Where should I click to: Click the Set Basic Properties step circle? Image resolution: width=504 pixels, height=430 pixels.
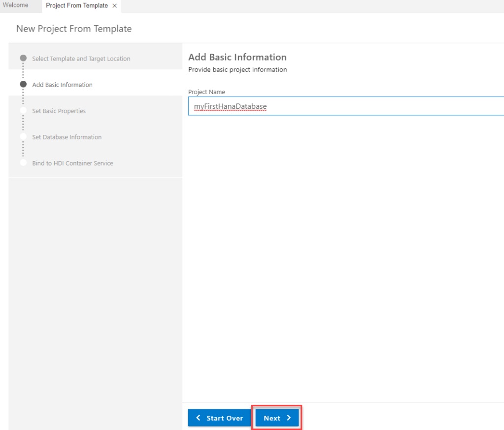point(23,110)
